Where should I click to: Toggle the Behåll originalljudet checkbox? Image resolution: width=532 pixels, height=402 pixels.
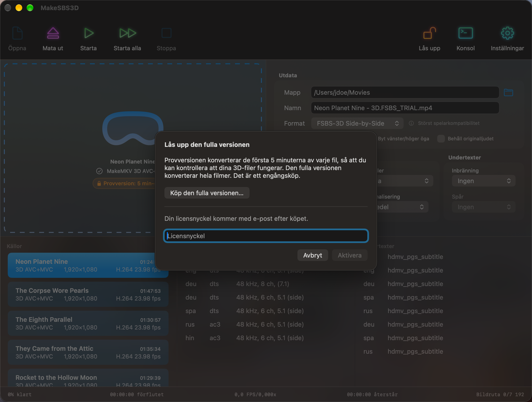click(x=441, y=139)
